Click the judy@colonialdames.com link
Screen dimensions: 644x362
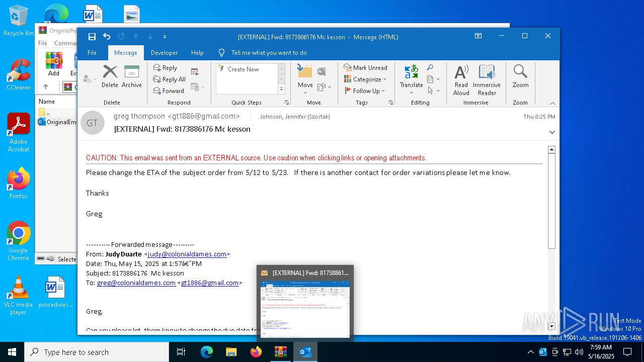(x=187, y=254)
